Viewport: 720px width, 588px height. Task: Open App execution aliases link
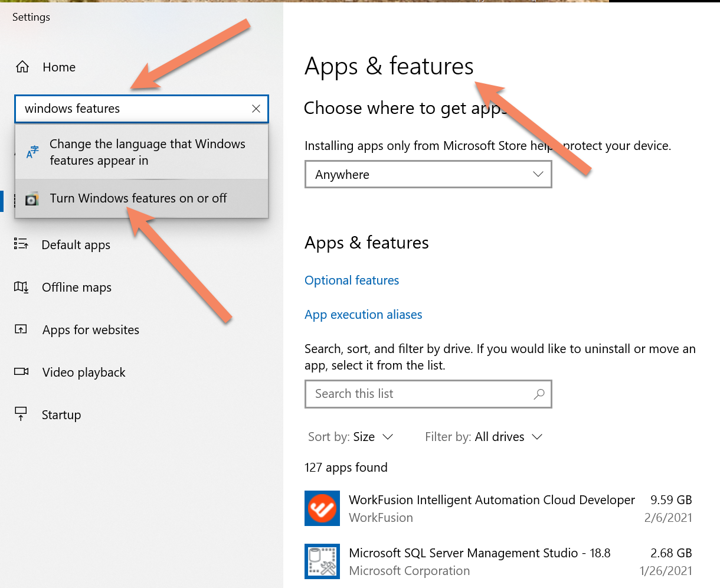(364, 315)
